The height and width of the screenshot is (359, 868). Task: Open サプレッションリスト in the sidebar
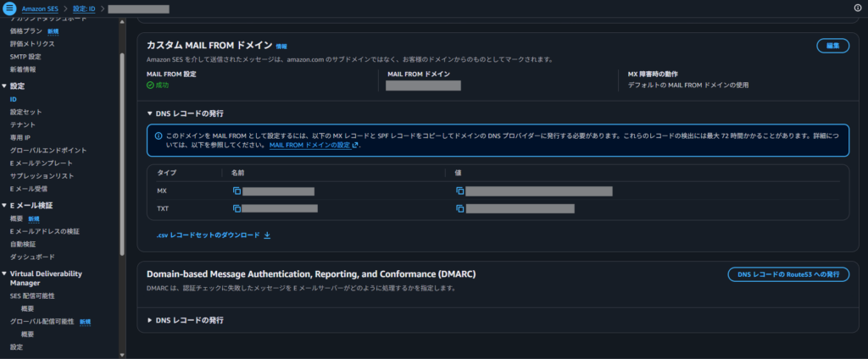(x=42, y=176)
